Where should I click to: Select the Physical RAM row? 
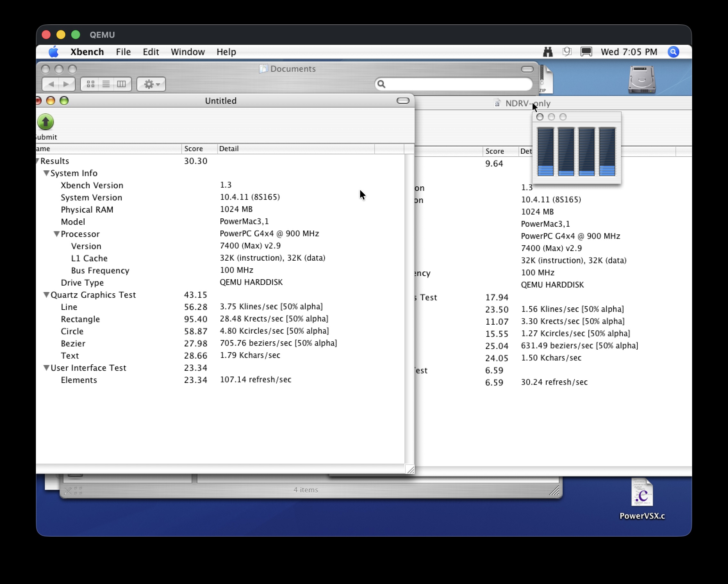coord(220,209)
